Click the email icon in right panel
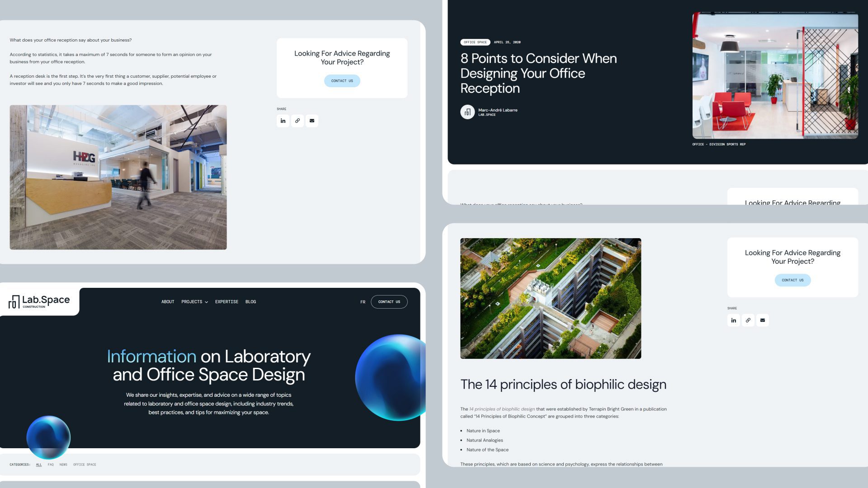The image size is (868, 488). coord(763,320)
